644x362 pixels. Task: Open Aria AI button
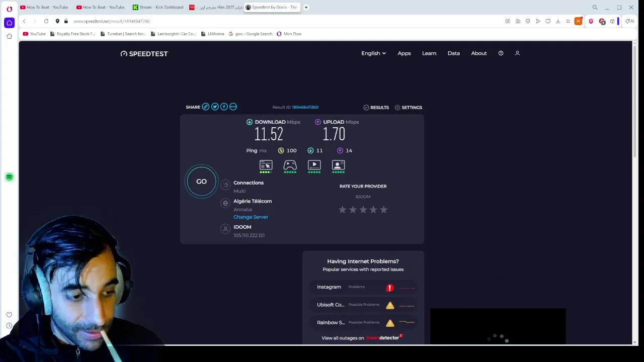coord(629,21)
